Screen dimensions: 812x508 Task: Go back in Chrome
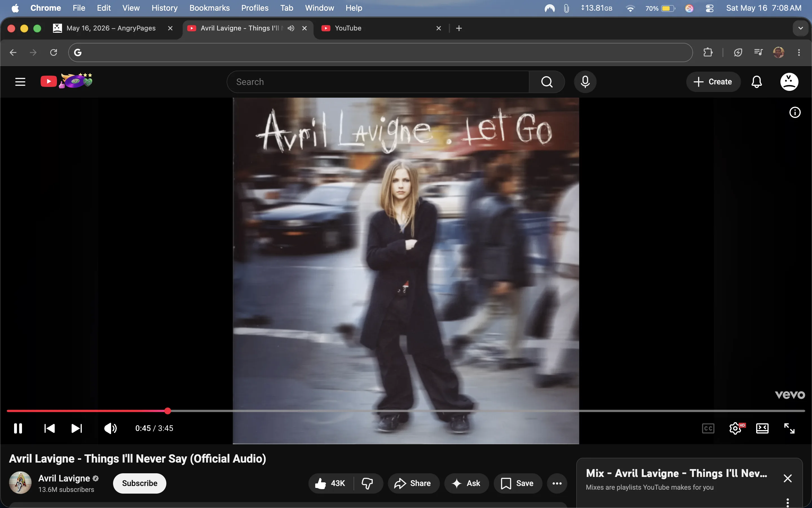tap(13, 52)
